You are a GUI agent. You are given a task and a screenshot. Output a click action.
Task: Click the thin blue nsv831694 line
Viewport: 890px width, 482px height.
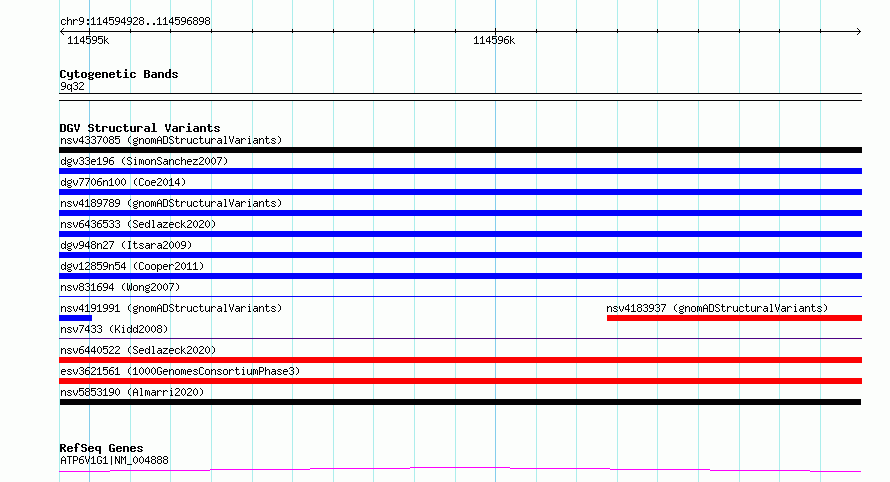tap(460, 296)
